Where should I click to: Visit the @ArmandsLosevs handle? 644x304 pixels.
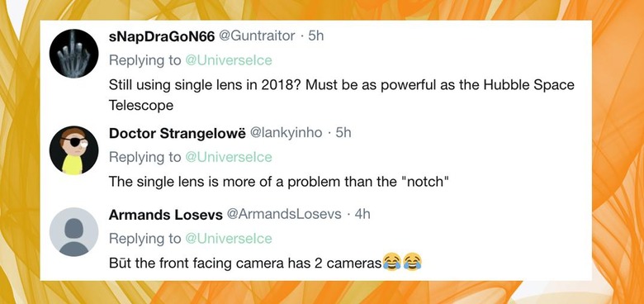(284, 215)
